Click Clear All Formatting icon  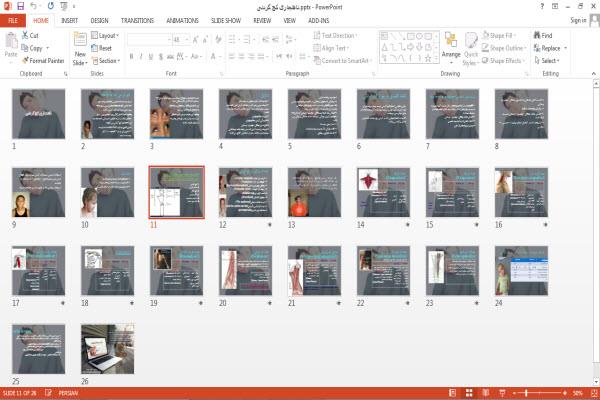[x=218, y=39]
